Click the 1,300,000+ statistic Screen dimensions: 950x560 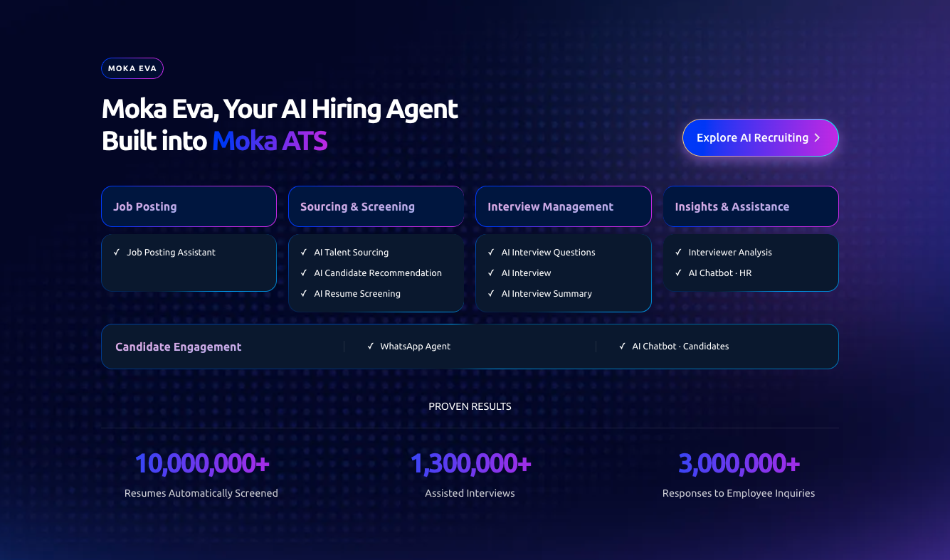point(470,463)
